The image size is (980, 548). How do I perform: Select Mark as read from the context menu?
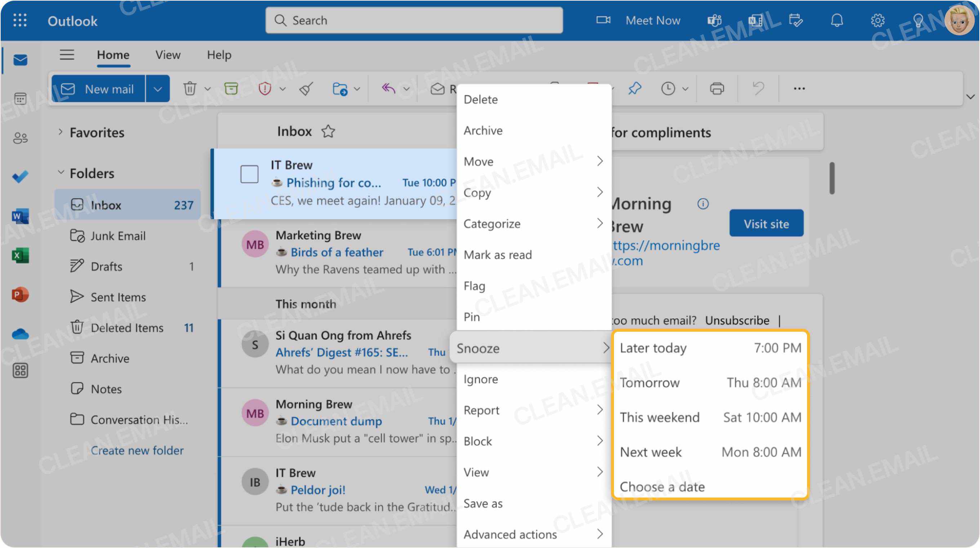coord(498,254)
